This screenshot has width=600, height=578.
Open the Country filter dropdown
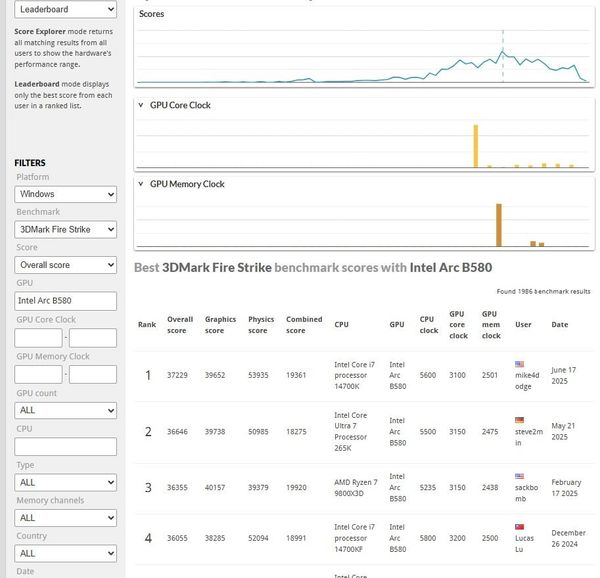tap(65, 553)
